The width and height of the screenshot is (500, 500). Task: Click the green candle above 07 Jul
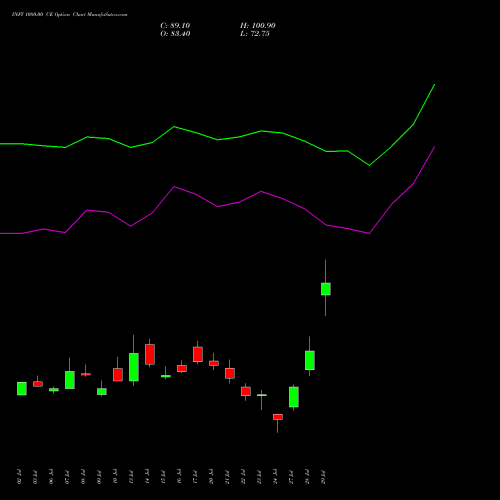(70, 380)
